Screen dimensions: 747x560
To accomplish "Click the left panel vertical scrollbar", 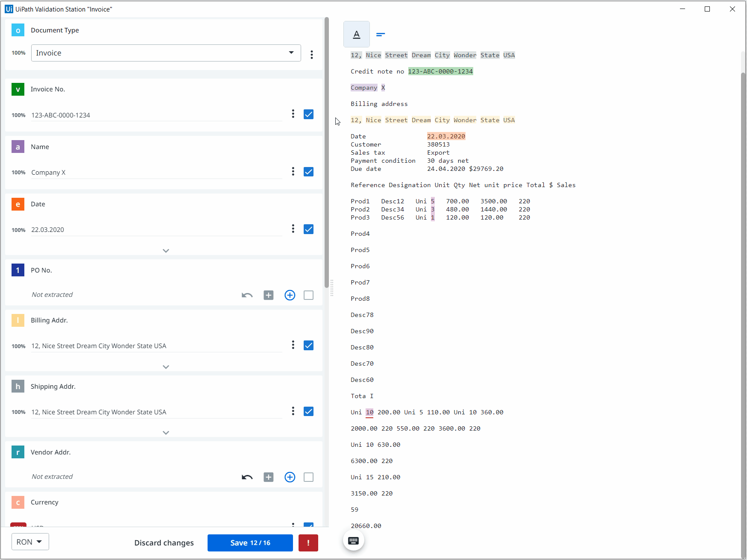I will tap(327, 152).
